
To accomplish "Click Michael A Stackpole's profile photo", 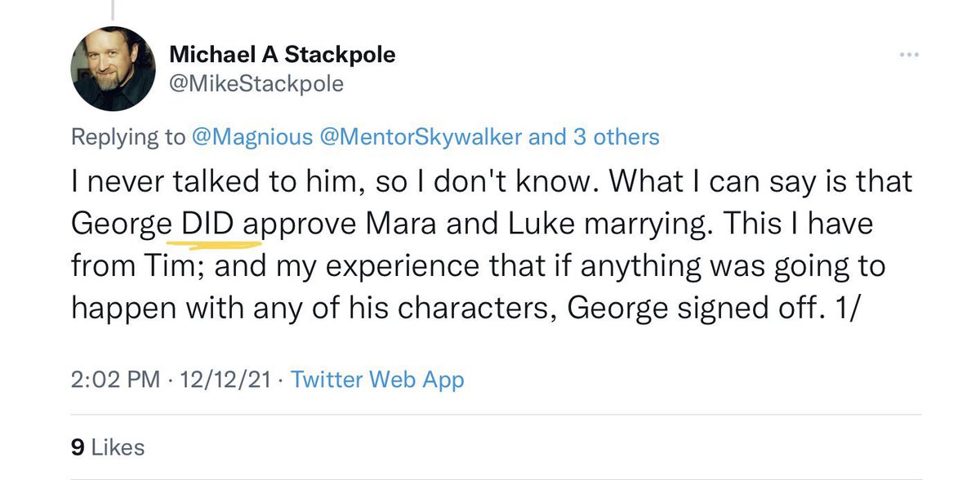I will point(112,69).
